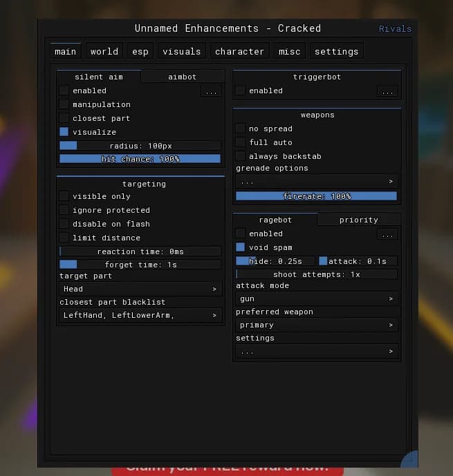Open closest part blacklist dropdown

(x=140, y=315)
